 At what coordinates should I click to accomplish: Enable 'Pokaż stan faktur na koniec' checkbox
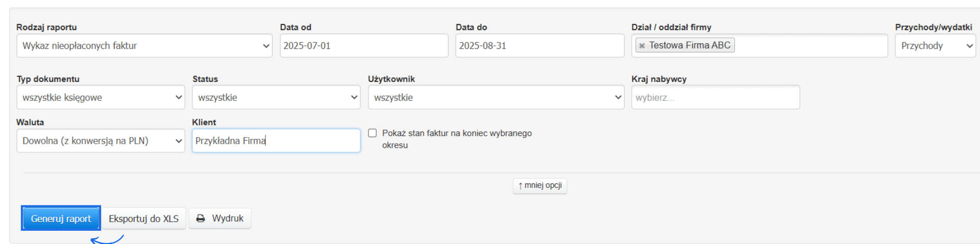373,133
